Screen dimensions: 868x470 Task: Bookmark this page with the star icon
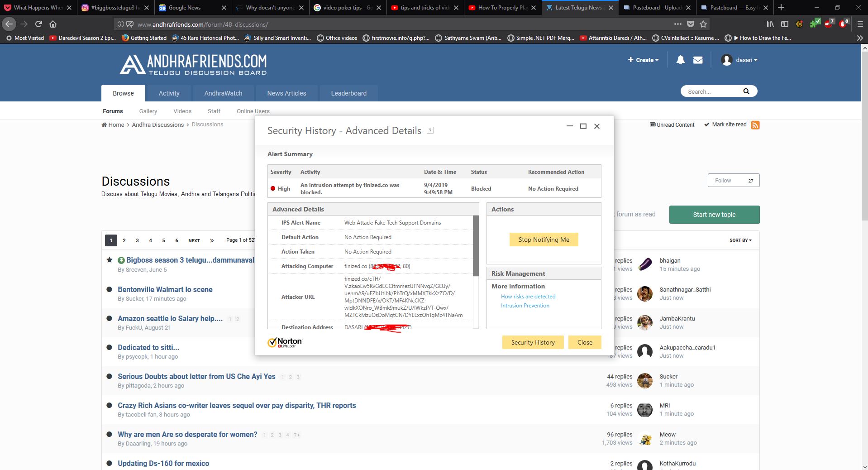pos(703,24)
